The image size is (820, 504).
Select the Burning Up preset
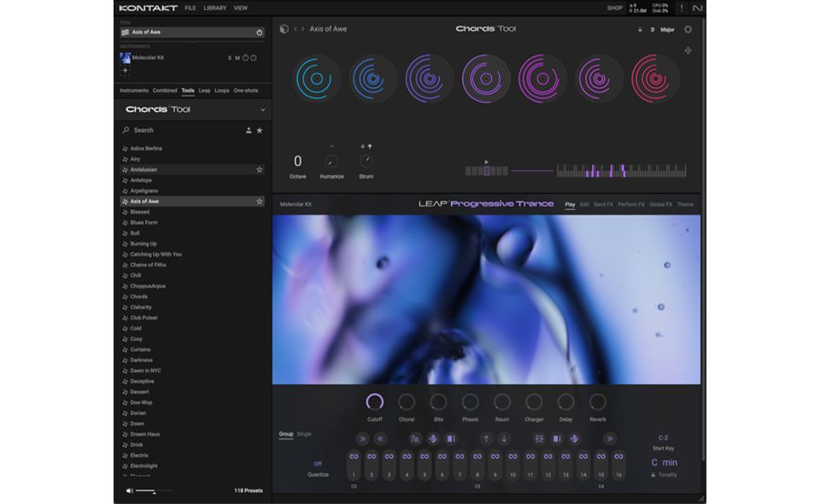coord(143,243)
